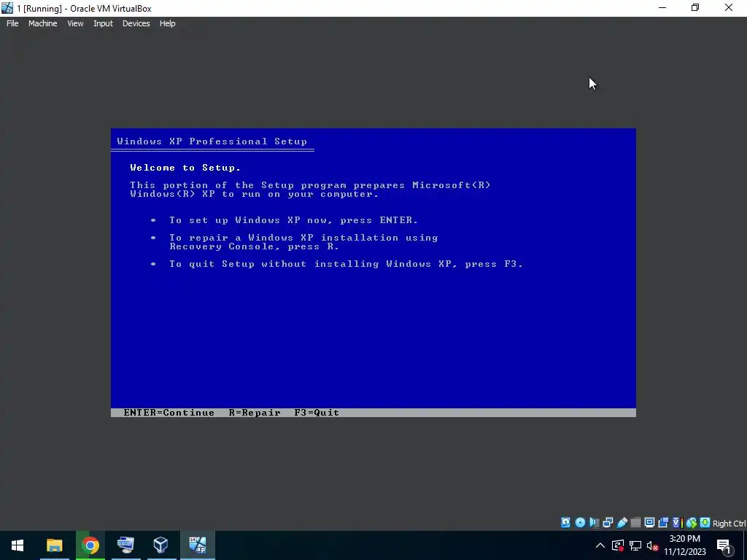Image resolution: width=747 pixels, height=560 pixels.
Task: Open the Help menu
Action: (x=167, y=23)
